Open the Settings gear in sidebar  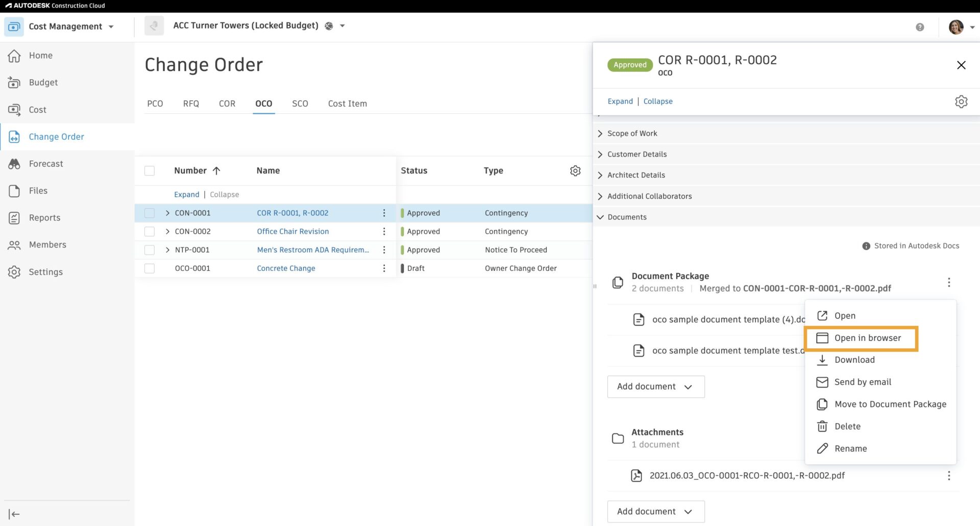[14, 272]
